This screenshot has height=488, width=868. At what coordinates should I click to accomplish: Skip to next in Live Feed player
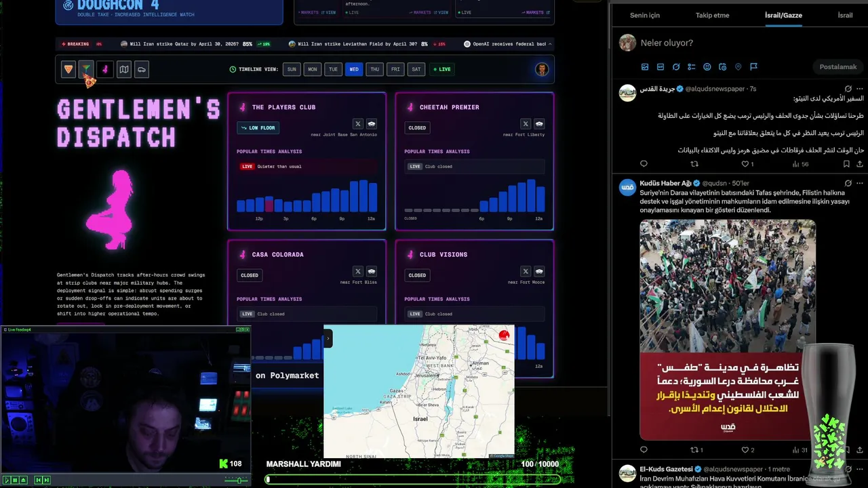point(47,480)
